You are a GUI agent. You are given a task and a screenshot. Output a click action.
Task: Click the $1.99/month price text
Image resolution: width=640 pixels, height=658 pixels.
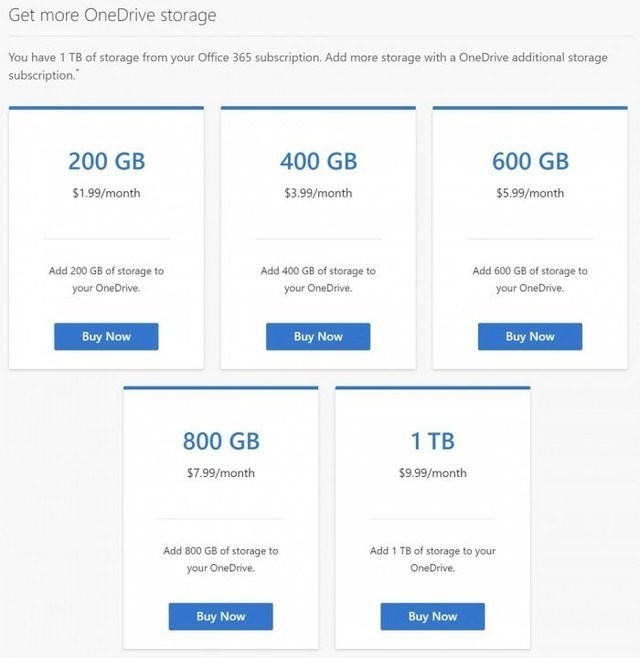coord(106,193)
